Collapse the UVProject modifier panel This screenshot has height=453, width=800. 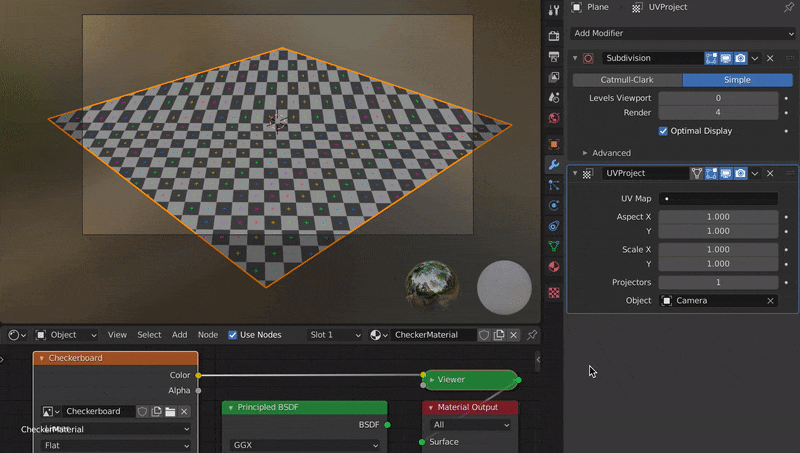[x=575, y=173]
